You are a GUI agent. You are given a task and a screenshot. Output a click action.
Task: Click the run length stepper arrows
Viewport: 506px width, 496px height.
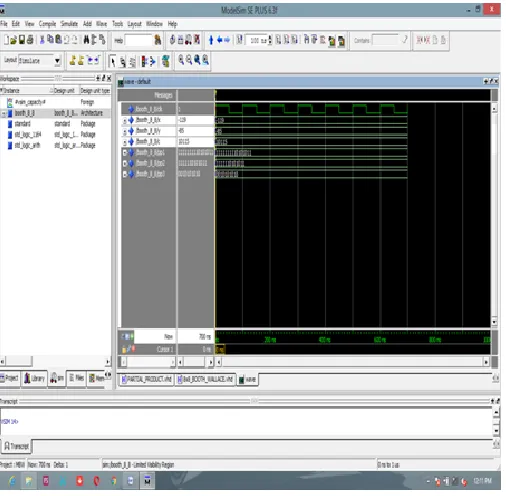270,40
